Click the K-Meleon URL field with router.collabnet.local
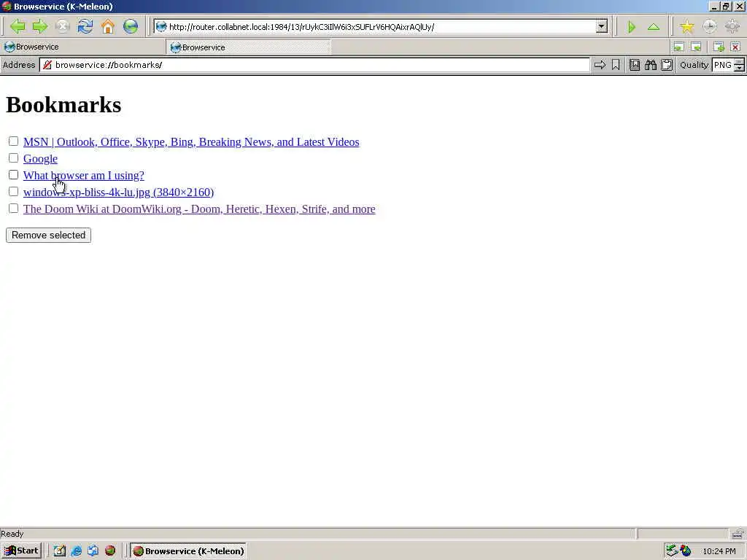Image resolution: width=747 pixels, height=560 pixels. (381, 27)
